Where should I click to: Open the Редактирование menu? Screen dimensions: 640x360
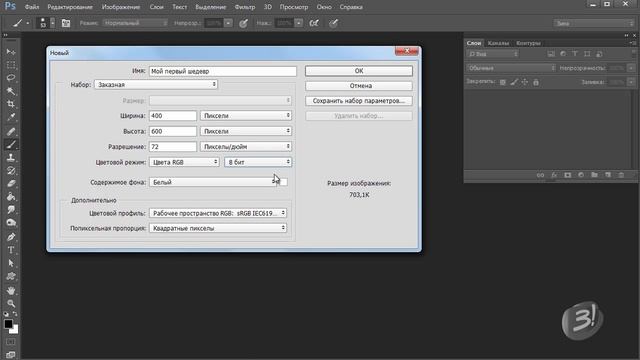(70, 7)
